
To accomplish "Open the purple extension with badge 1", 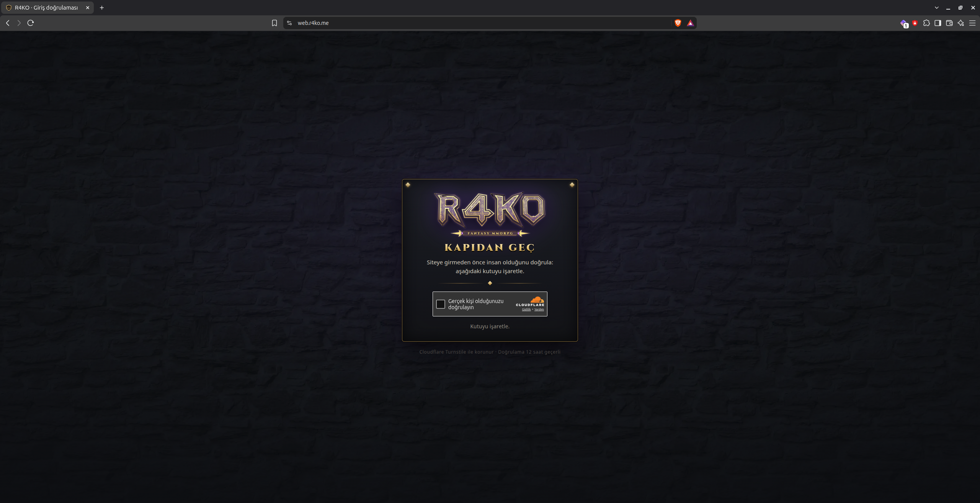I will 904,23.
